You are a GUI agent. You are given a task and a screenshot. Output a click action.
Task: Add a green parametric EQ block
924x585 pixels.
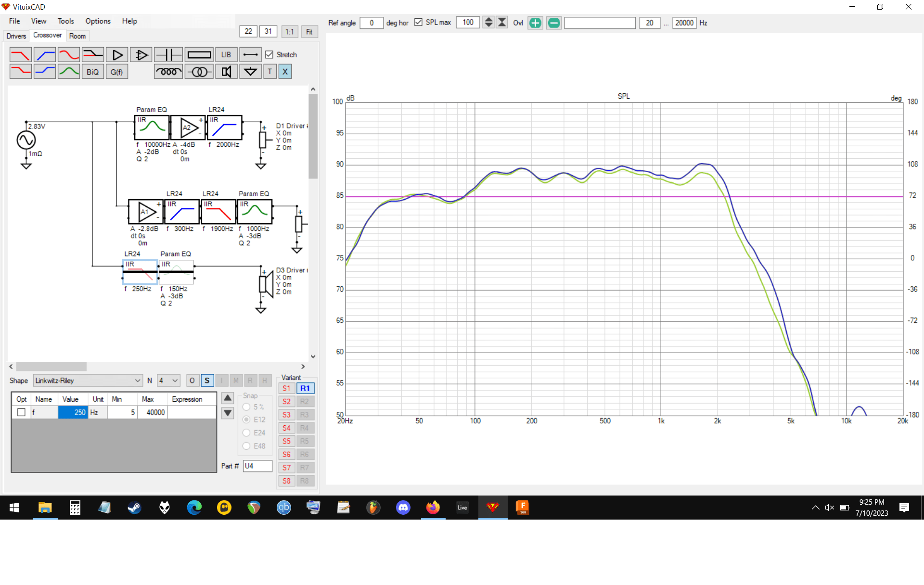pos(69,72)
